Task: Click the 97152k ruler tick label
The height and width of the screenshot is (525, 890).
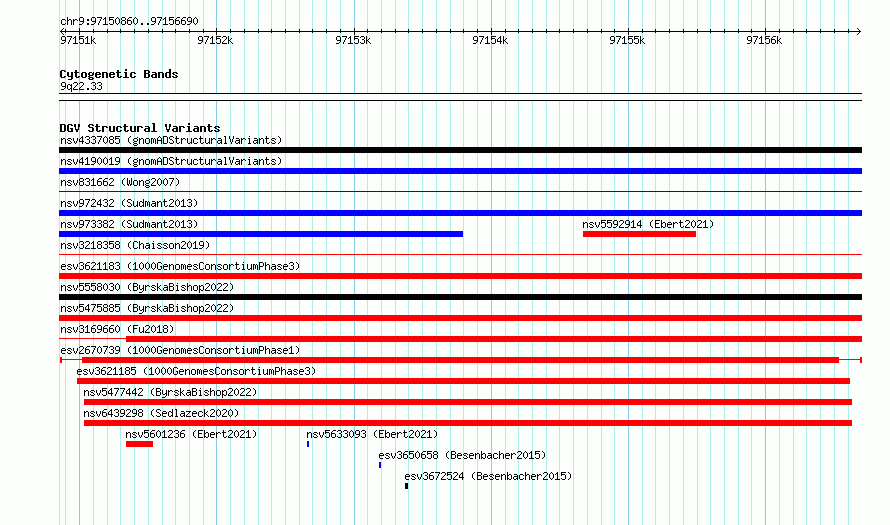Action: [215, 40]
